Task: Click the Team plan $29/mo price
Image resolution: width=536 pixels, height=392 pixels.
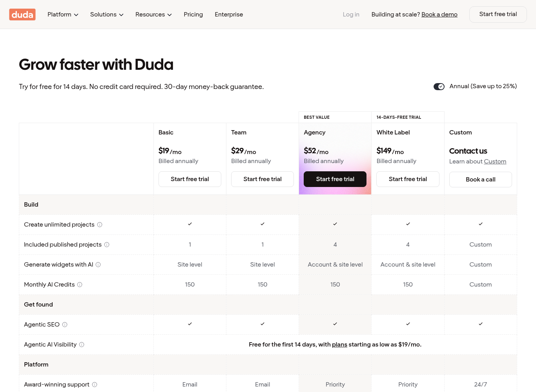Action: pos(244,151)
